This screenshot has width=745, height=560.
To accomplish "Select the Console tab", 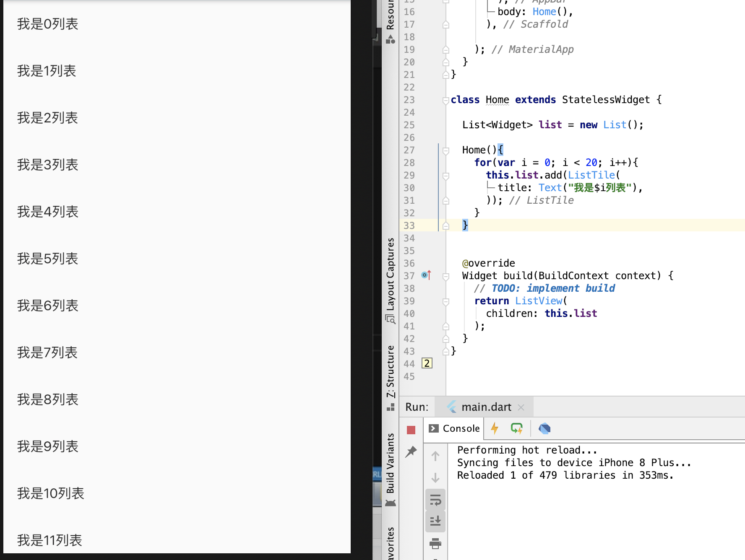I will pyautogui.click(x=454, y=428).
